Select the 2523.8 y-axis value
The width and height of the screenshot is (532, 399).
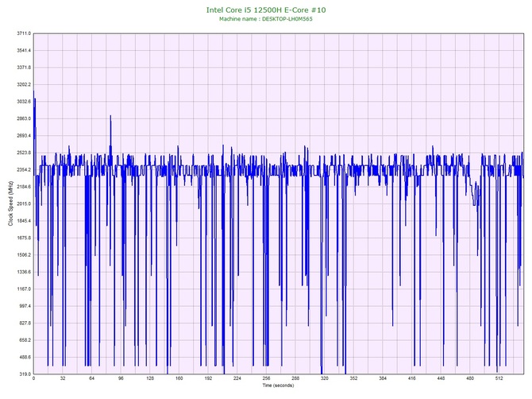point(24,153)
